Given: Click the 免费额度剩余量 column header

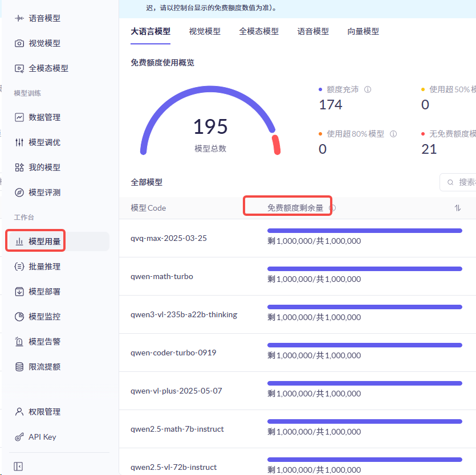Looking at the screenshot, I should point(295,208).
